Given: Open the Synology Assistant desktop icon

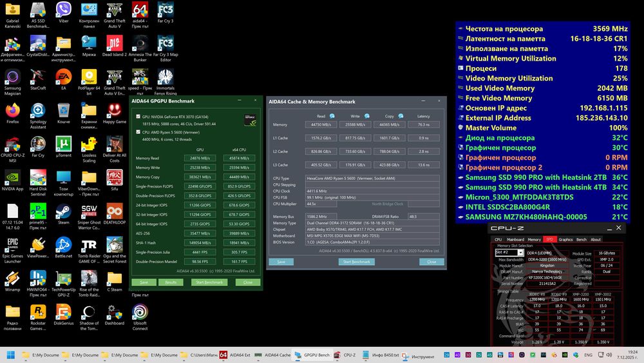Looking at the screenshot, I should pyautogui.click(x=38, y=116).
